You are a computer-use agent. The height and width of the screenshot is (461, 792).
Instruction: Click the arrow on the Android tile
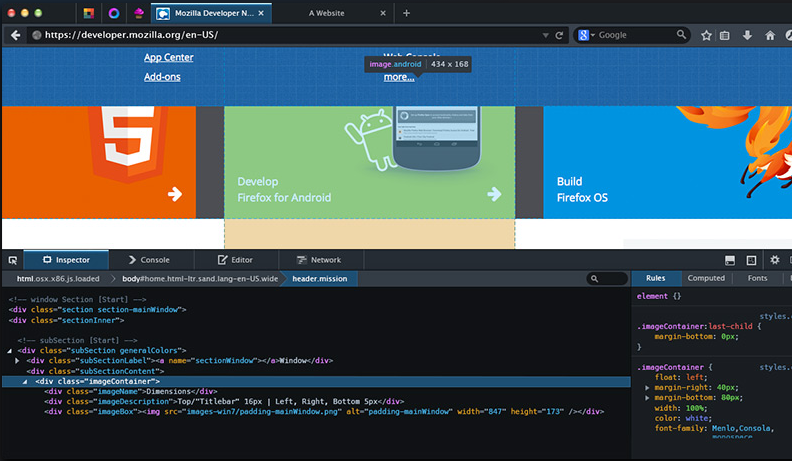pos(494,194)
